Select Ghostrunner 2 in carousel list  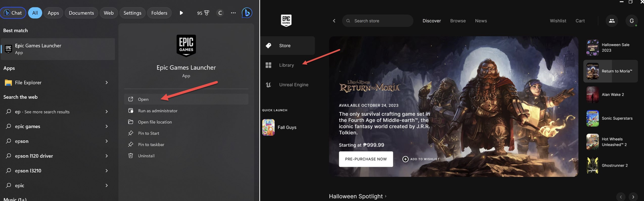click(610, 165)
